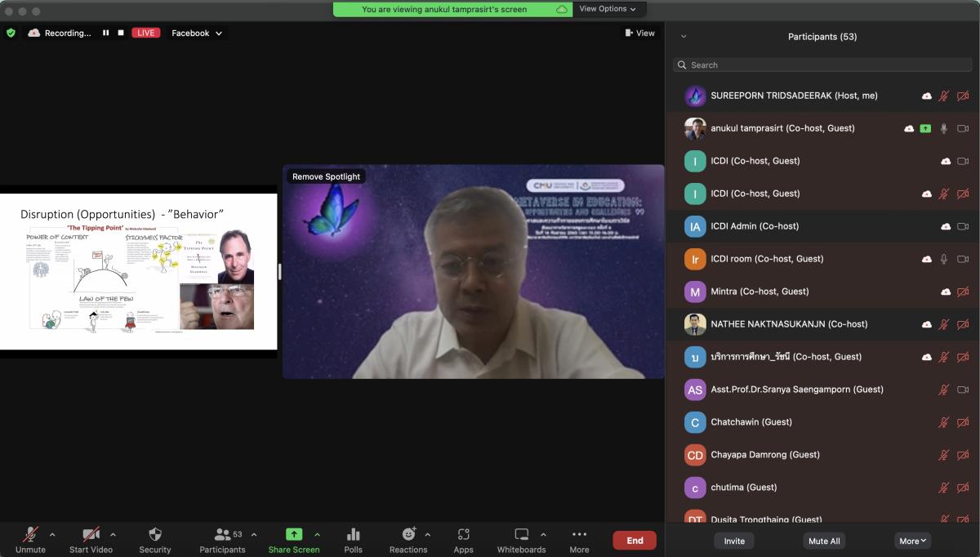Toggle anukul tamprasirt's camera icon
Image resolution: width=980 pixels, height=557 pixels.
coord(963,128)
